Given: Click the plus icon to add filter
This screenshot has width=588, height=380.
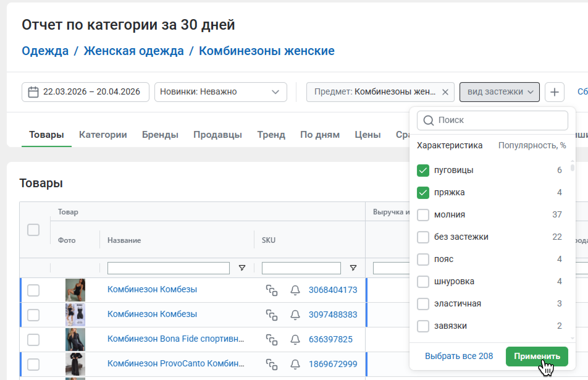Looking at the screenshot, I should coord(554,92).
